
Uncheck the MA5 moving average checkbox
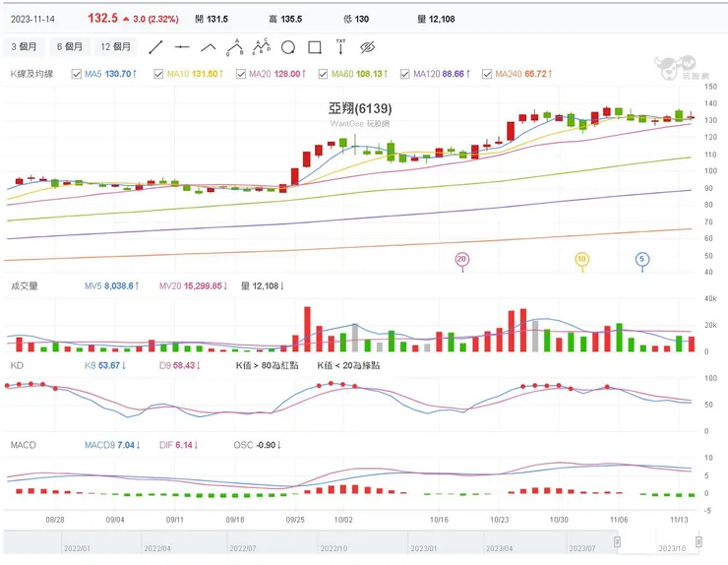pos(77,74)
